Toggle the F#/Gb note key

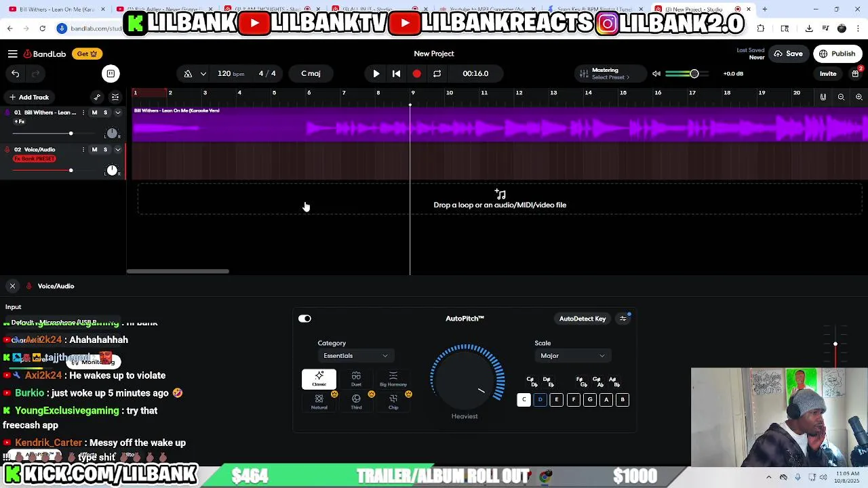coord(581,382)
